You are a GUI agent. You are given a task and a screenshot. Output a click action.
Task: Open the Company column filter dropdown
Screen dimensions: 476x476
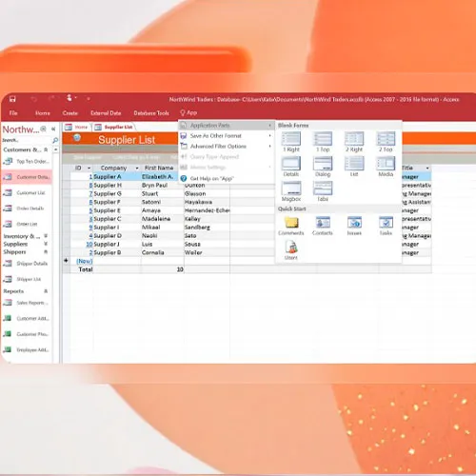(x=137, y=168)
